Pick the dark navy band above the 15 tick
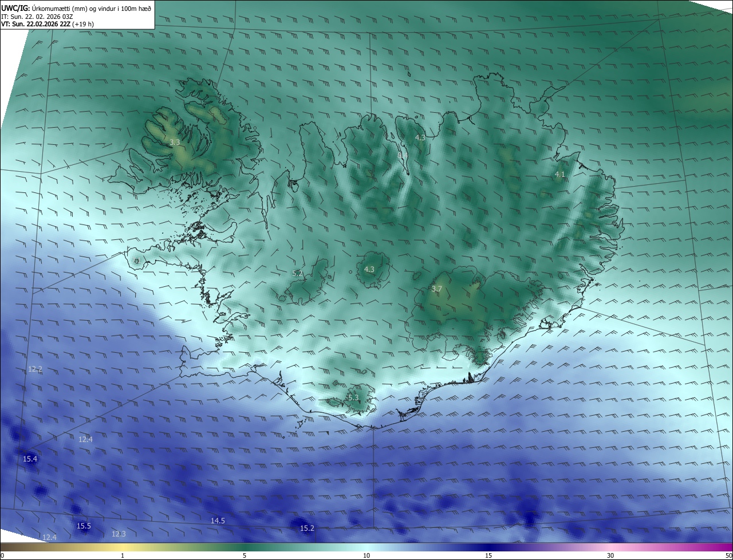The image size is (733, 560). click(488, 547)
